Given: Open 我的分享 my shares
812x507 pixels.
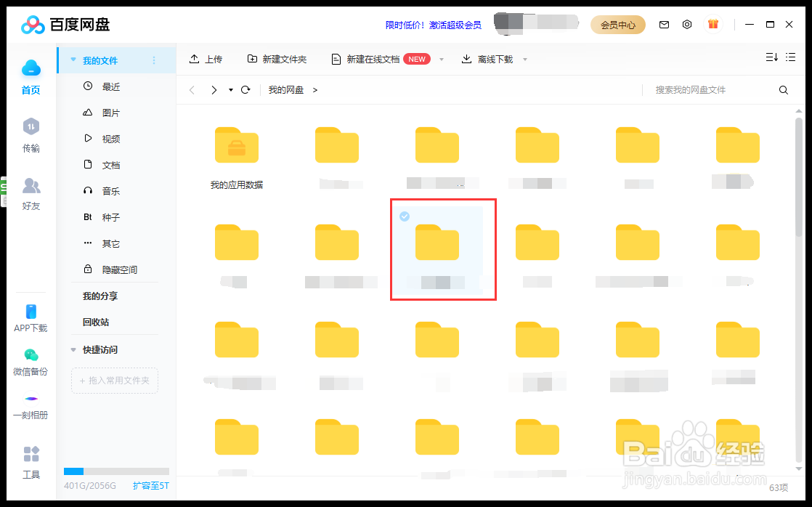Looking at the screenshot, I should point(100,296).
